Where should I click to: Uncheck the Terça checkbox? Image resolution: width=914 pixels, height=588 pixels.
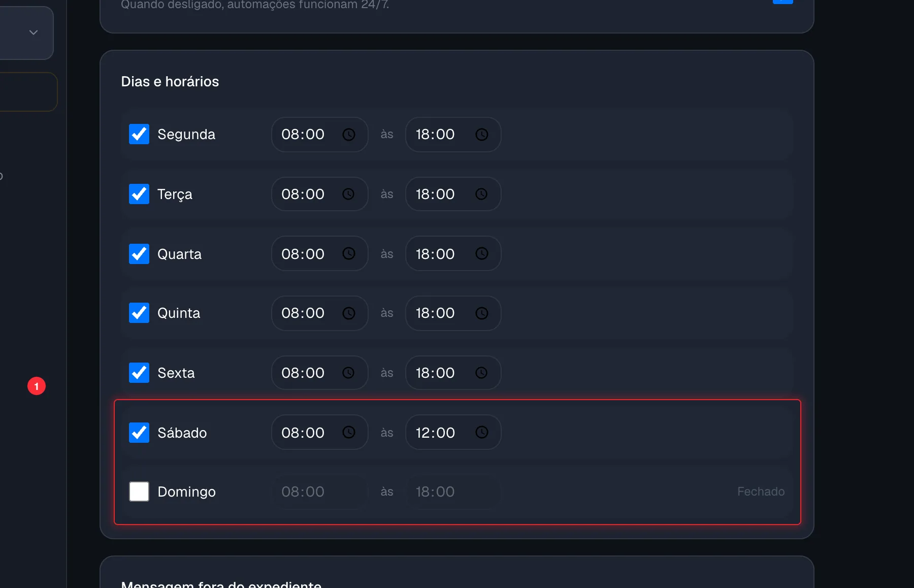[x=139, y=194]
